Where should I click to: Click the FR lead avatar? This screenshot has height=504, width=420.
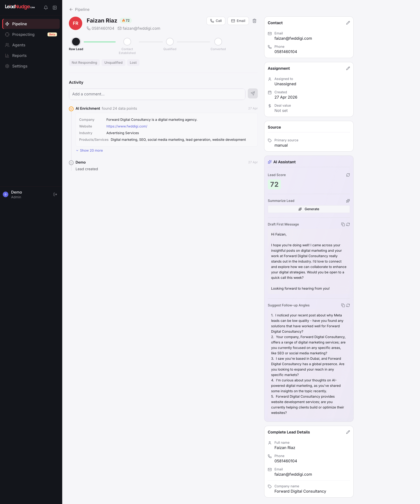tap(75, 23)
